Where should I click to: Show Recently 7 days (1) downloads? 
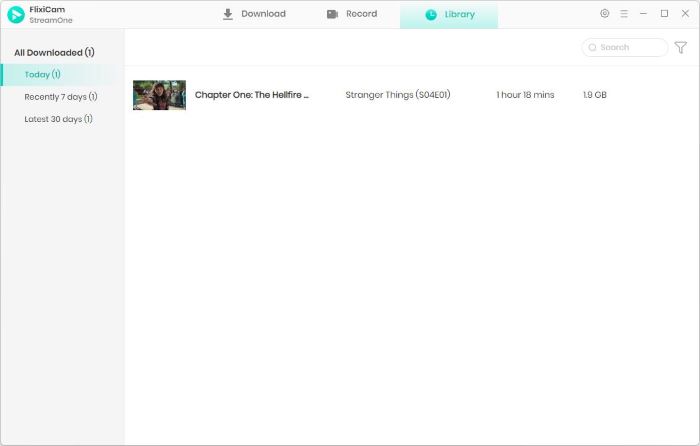pyautogui.click(x=61, y=97)
